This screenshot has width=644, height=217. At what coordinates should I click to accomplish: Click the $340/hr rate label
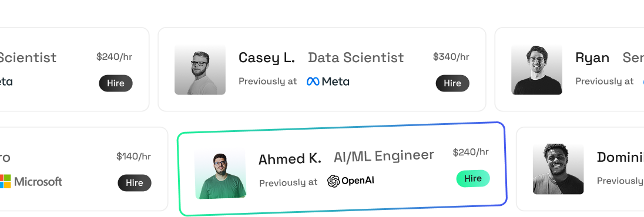[x=451, y=57]
